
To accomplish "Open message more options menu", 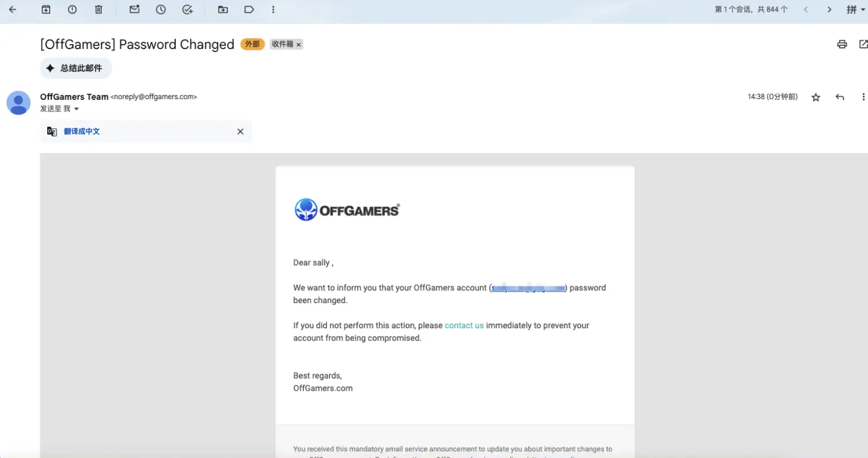I will tap(863, 97).
